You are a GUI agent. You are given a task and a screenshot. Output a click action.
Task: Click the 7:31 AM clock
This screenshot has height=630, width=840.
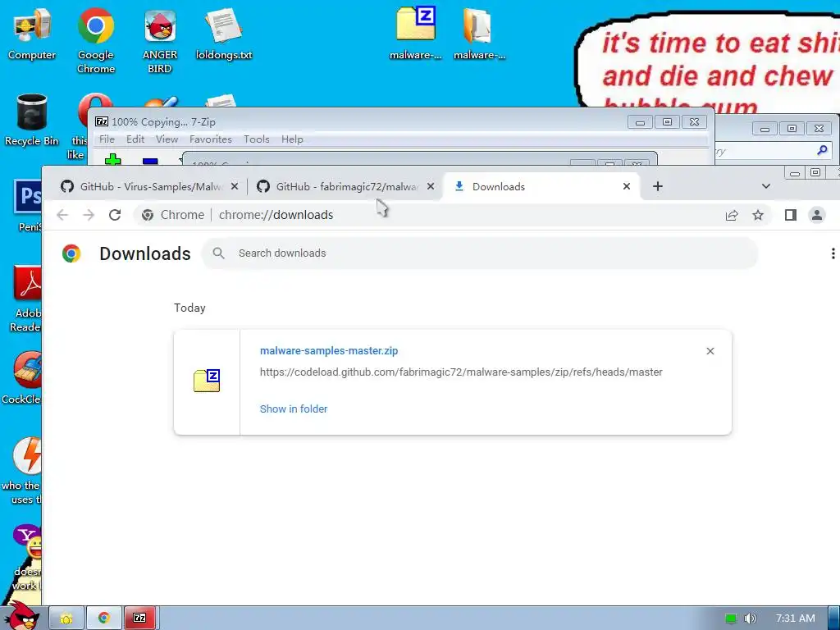pos(796,619)
